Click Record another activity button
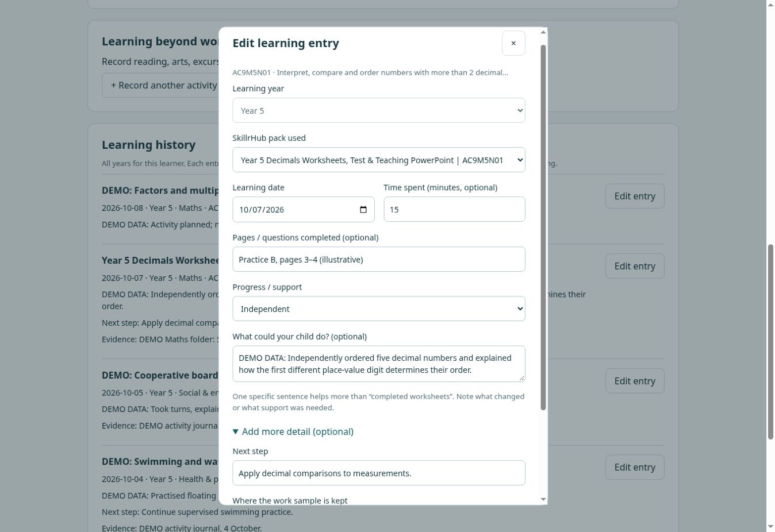Image resolution: width=775 pixels, height=532 pixels. 164,85
